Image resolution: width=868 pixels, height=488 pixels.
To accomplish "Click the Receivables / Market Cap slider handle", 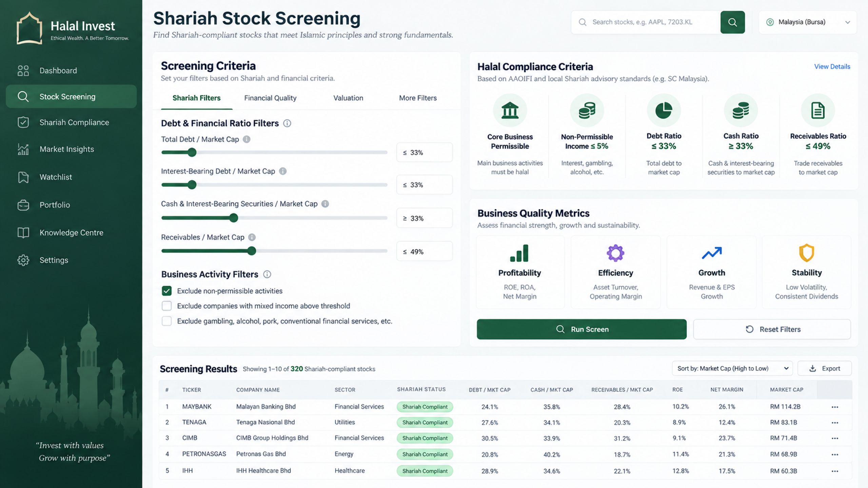I will [x=252, y=251].
